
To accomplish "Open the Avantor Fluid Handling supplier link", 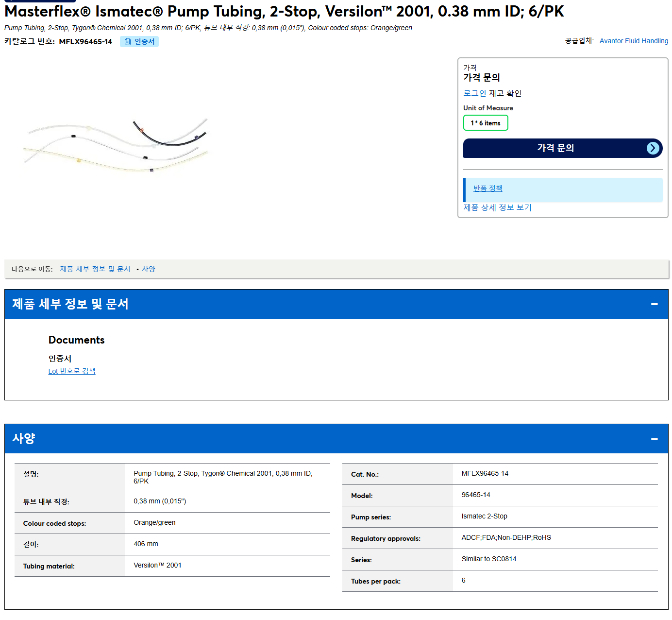I will pos(634,41).
